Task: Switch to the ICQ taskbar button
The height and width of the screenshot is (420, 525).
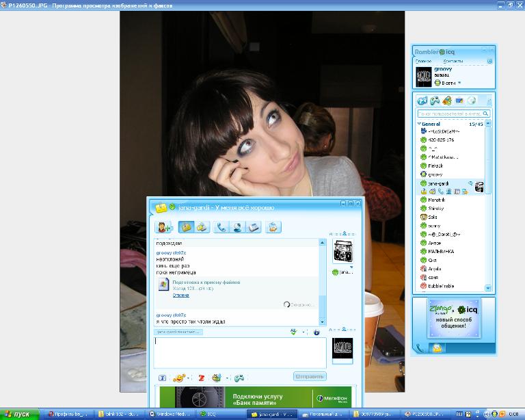Action: 221,415
